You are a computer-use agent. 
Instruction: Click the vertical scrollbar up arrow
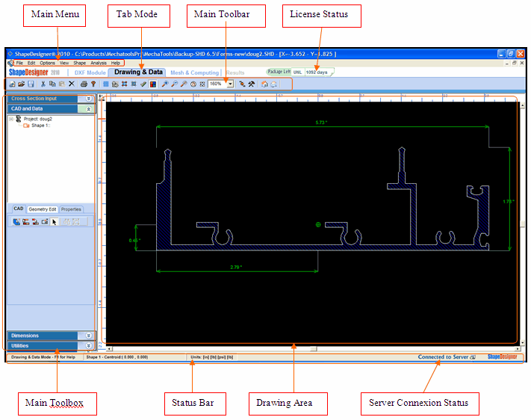(x=523, y=106)
